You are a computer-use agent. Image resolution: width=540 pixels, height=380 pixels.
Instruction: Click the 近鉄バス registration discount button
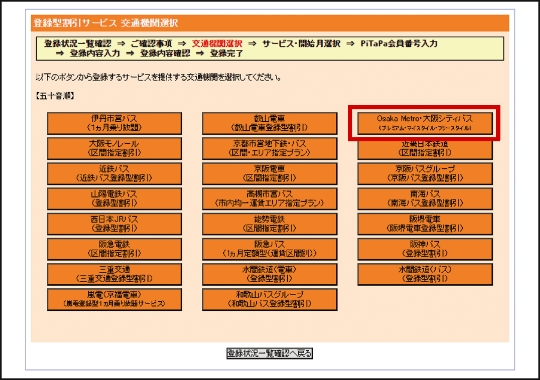pyautogui.click(x=114, y=174)
